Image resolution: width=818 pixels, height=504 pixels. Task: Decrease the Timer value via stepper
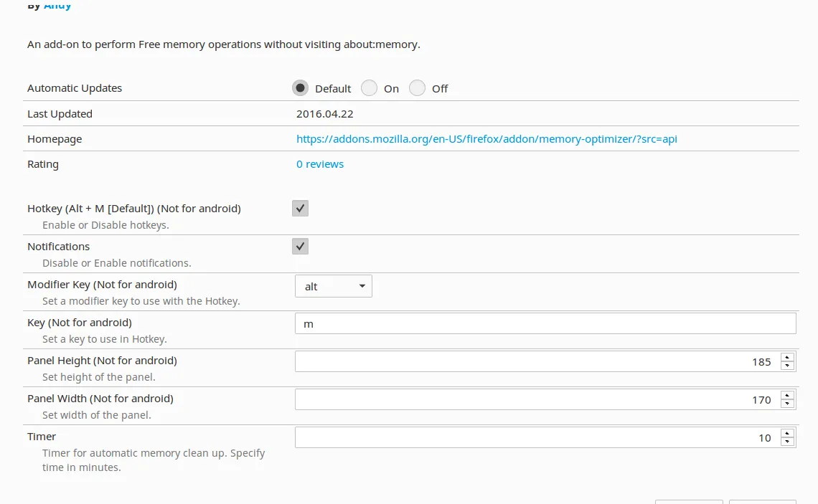click(787, 440)
